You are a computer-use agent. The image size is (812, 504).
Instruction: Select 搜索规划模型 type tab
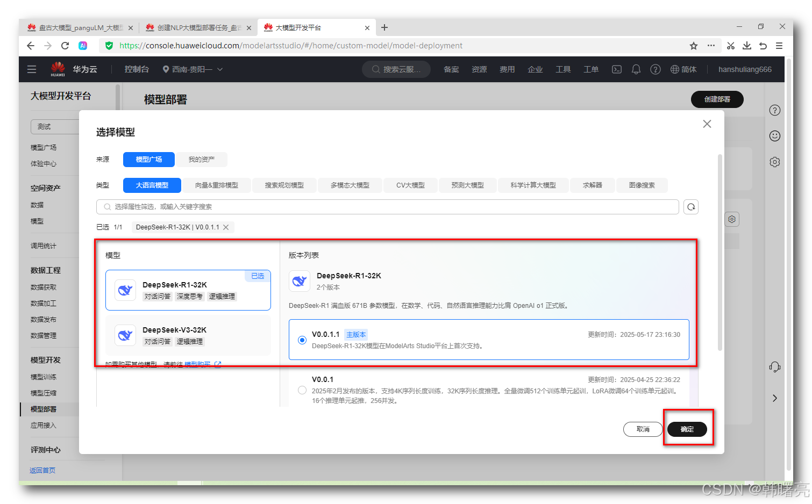click(284, 185)
